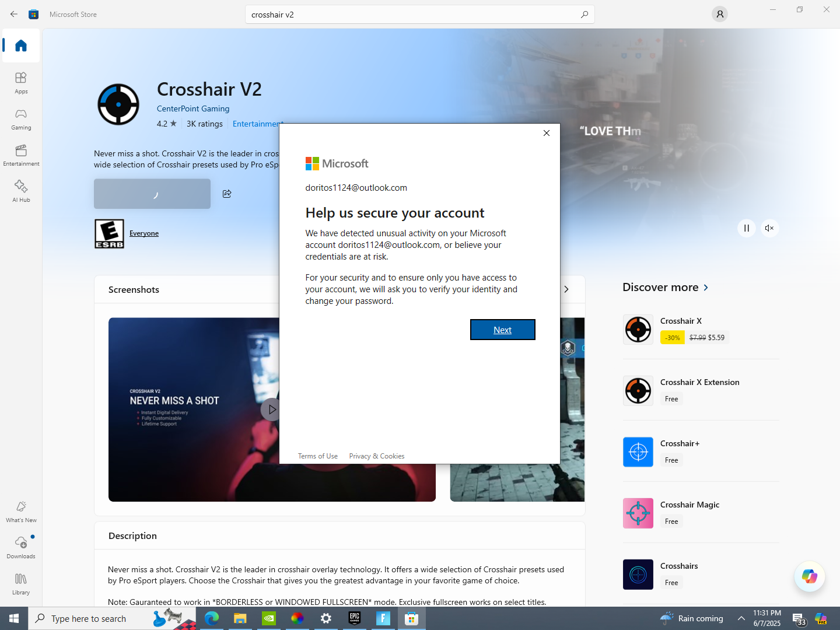Image resolution: width=840 pixels, height=630 pixels.
Task: Share the Crosshair V2 app
Action: pos(227,194)
